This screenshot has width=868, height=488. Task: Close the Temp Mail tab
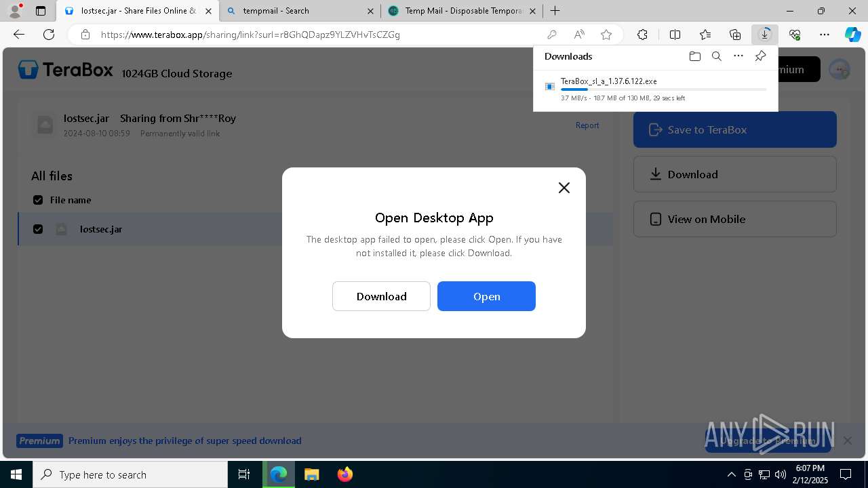(x=532, y=11)
